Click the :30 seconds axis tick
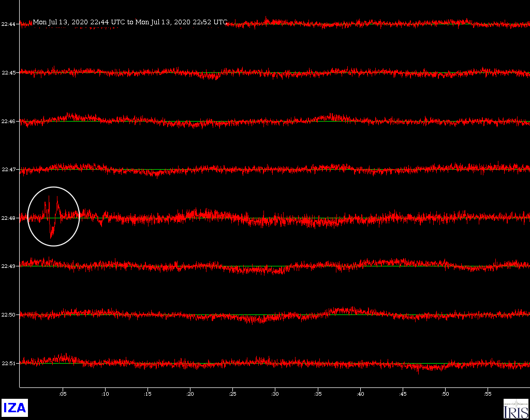Screen dimensions: 530x420 (x=275, y=394)
